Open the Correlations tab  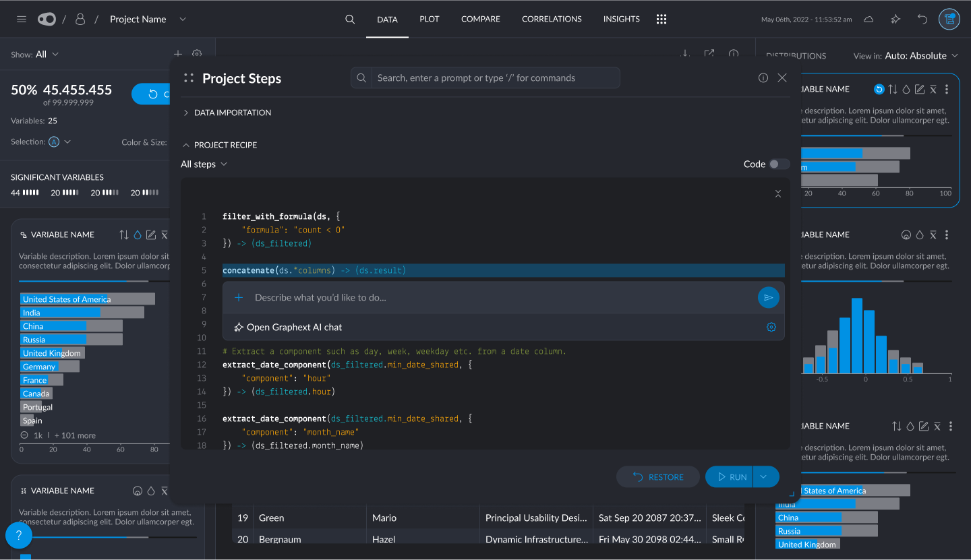click(x=552, y=20)
